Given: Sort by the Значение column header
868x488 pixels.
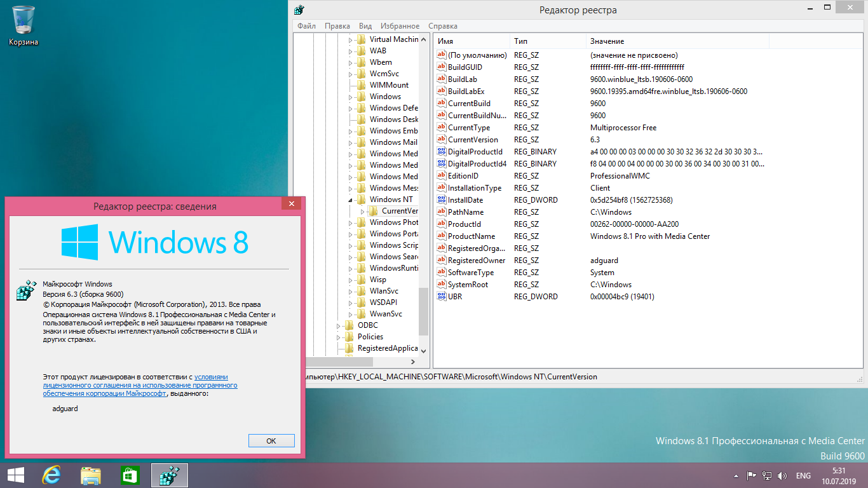Looking at the screenshot, I should pos(677,41).
